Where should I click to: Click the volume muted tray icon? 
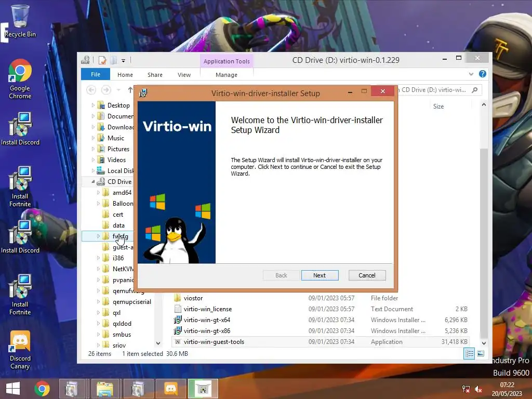478,389
